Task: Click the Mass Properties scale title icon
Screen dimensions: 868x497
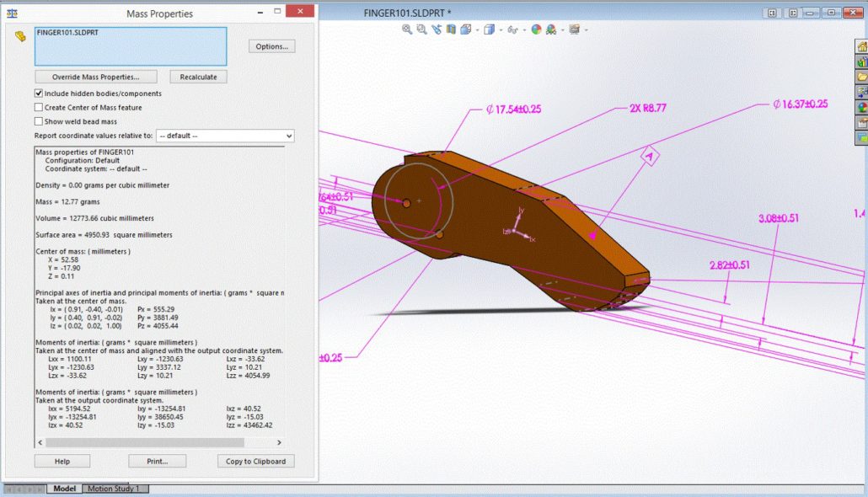Action: coord(12,13)
